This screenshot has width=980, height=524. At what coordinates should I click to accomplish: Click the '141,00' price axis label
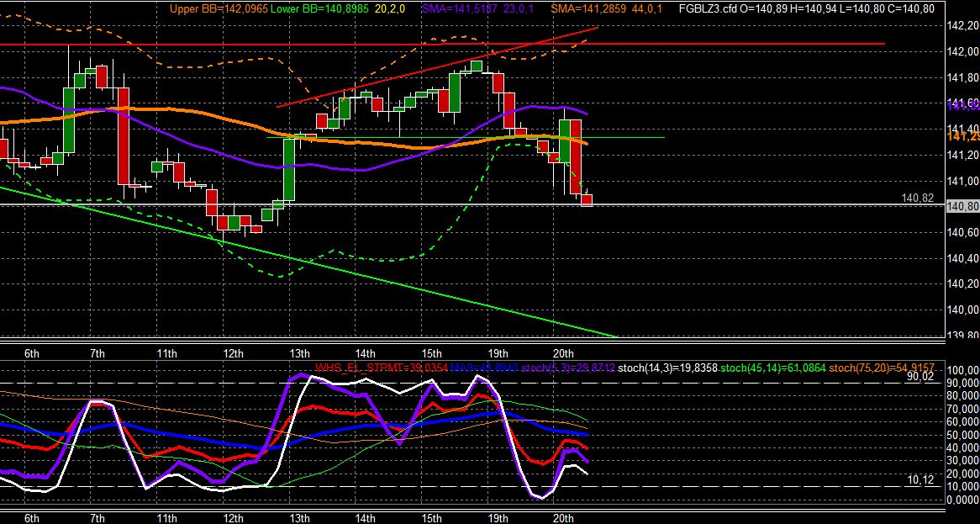pyautogui.click(x=963, y=182)
